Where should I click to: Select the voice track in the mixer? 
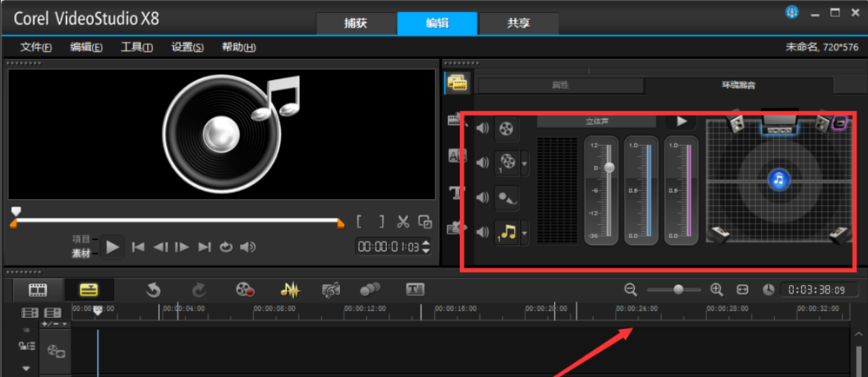(x=506, y=197)
